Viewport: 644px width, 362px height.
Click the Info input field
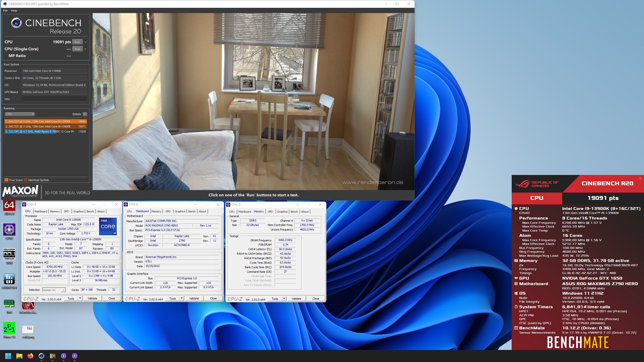coord(54,99)
